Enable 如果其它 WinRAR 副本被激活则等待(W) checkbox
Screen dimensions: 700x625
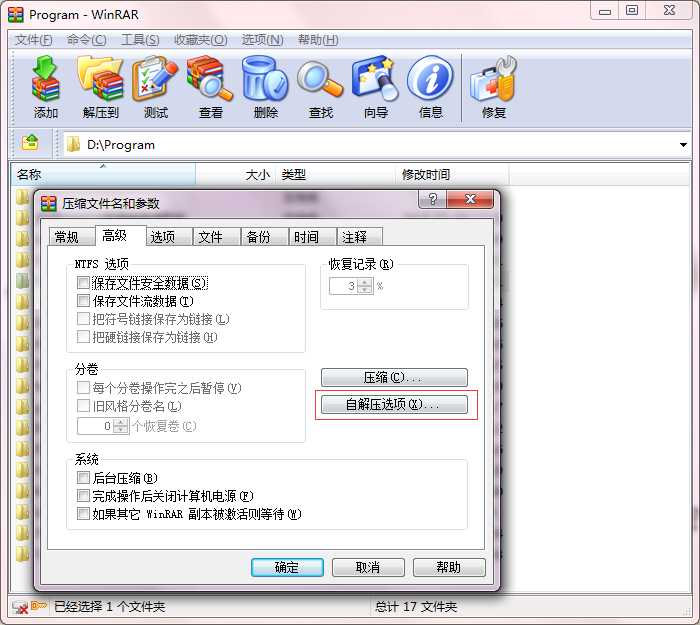coord(83,513)
